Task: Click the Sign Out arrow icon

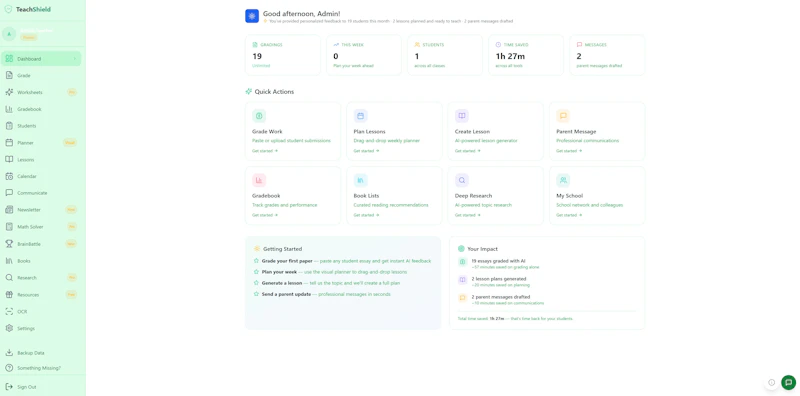Action: pyautogui.click(x=9, y=387)
